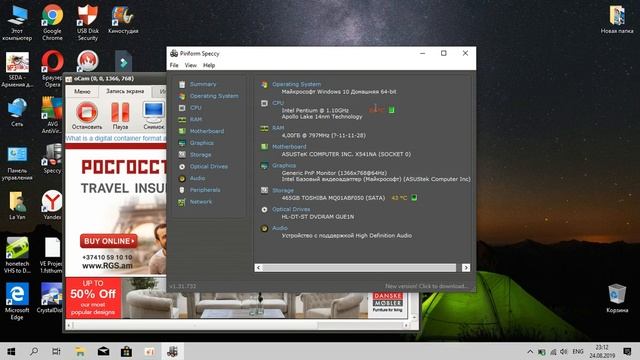The image size is (640, 360).
Task: Open the View menu in Speccy
Action: tap(191, 65)
